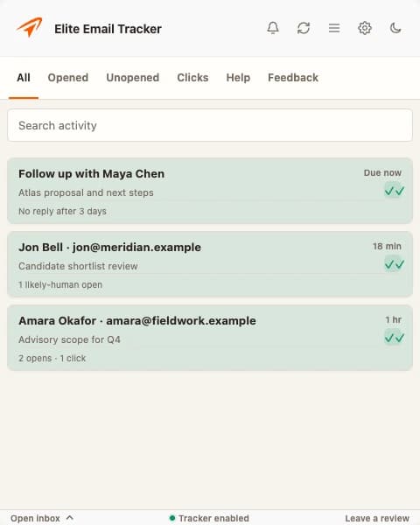Switch to the Unopened tab
The height and width of the screenshot is (525, 420).
[133, 78]
